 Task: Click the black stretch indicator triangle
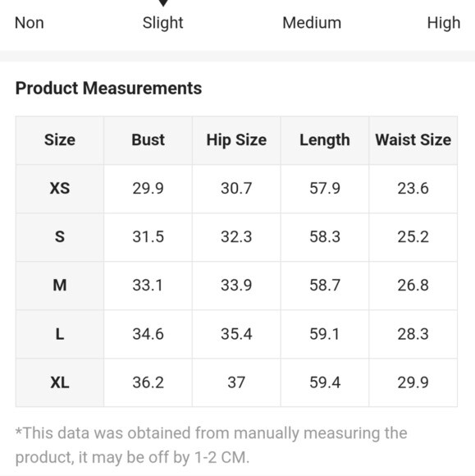point(163,2)
